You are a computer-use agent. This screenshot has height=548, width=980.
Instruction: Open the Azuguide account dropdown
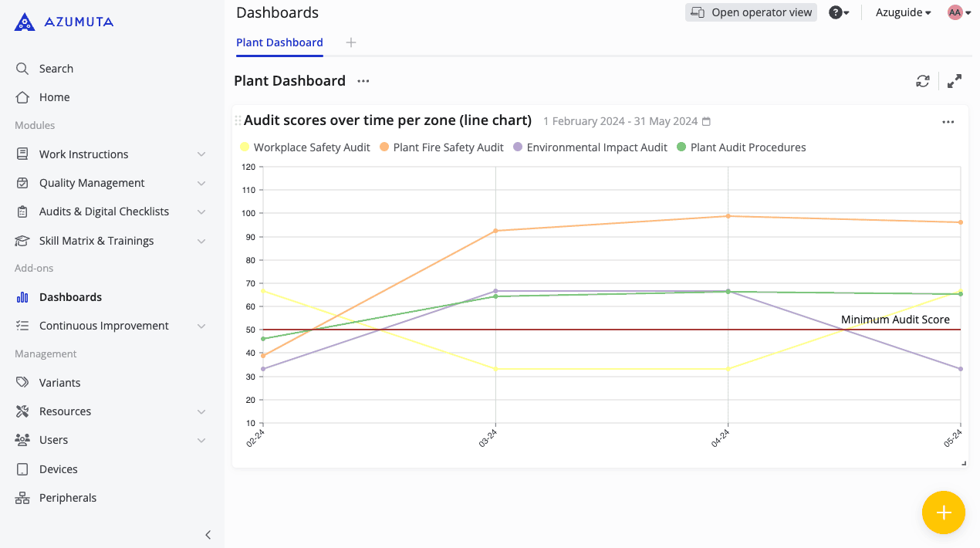[x=903, y=12]
